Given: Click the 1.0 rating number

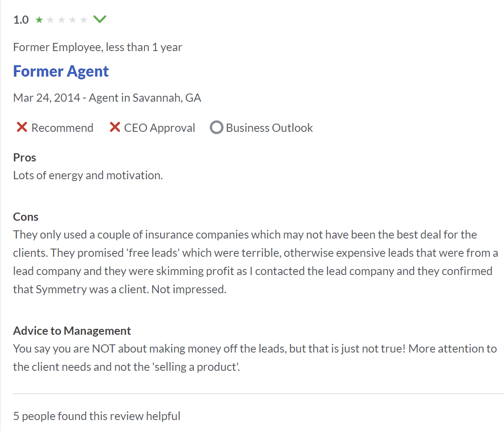Looking at the screenshot, I should (x=21, y=20).
